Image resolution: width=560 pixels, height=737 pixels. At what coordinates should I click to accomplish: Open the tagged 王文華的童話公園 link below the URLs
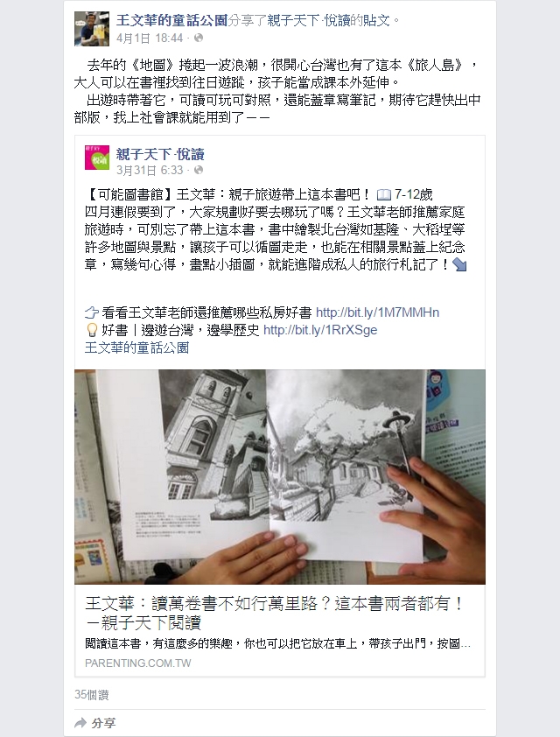tap(136, 347)
